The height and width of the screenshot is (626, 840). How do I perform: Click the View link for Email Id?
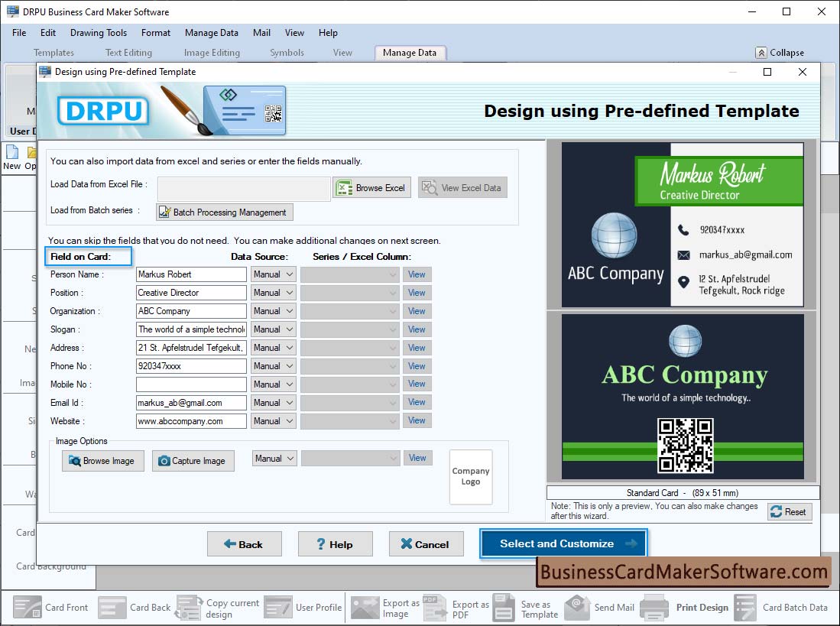tap(417, 403)
